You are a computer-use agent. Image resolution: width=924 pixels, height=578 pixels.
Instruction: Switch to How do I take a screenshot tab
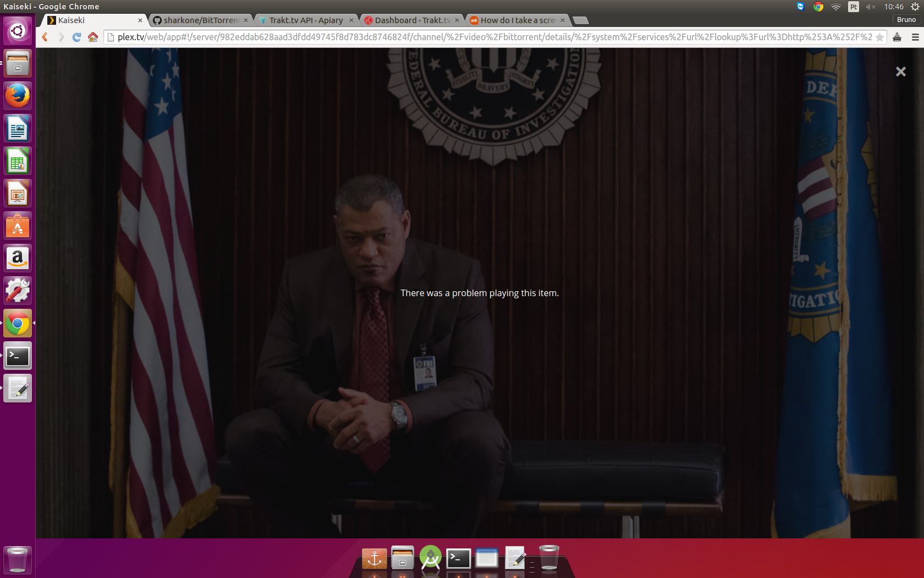517,20
